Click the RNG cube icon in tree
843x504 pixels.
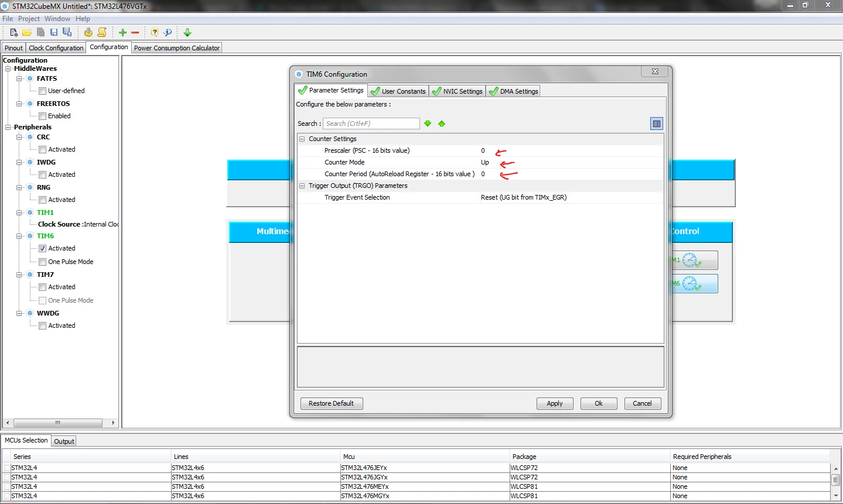(30, 187)
